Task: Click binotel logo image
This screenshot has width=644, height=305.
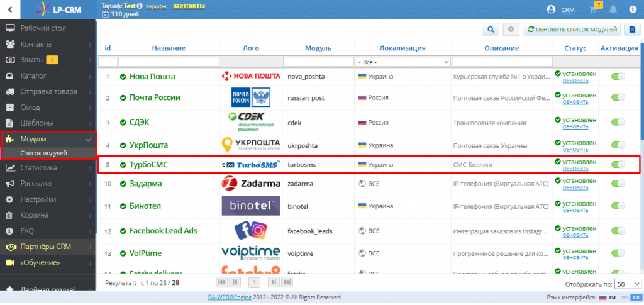Action: tap(251, 206)
